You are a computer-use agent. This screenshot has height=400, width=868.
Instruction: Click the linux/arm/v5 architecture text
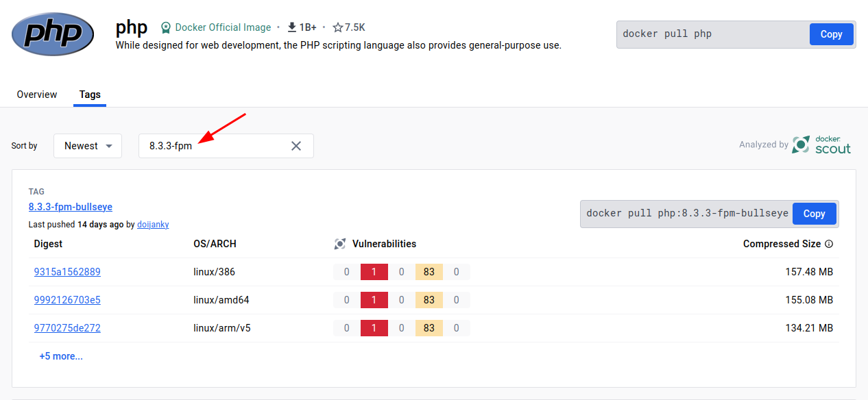point(222,328)
